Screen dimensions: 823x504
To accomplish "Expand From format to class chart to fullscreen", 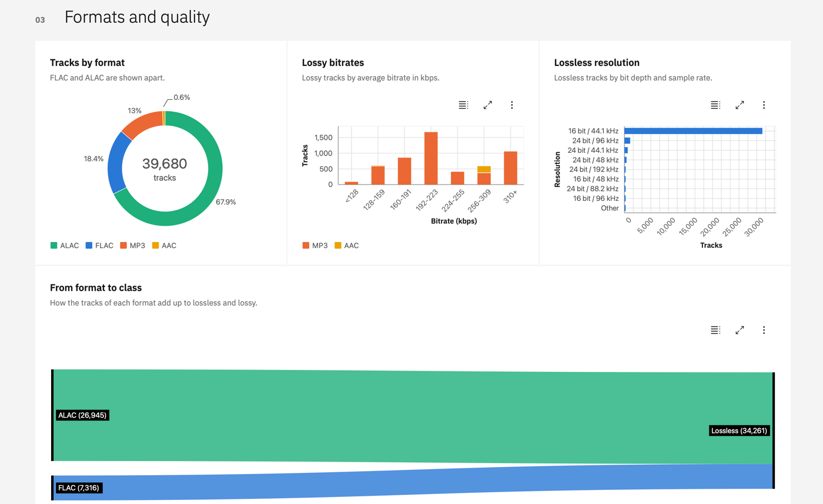I will pos(740,330).
